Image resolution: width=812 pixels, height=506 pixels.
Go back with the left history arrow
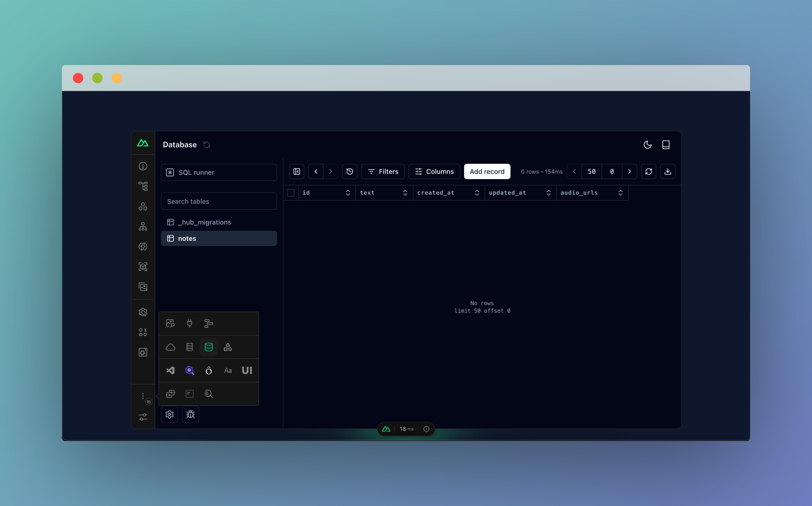[x=316, y=172]
